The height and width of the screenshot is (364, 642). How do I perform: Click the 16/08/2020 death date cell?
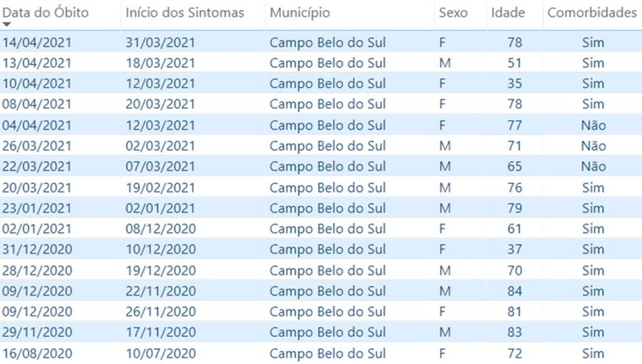point(37,353)
